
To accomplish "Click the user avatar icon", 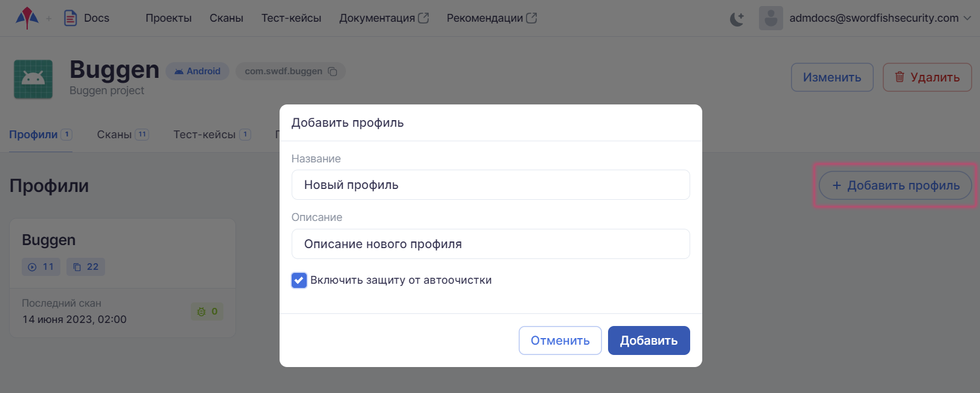I will [x=770, y=18].
